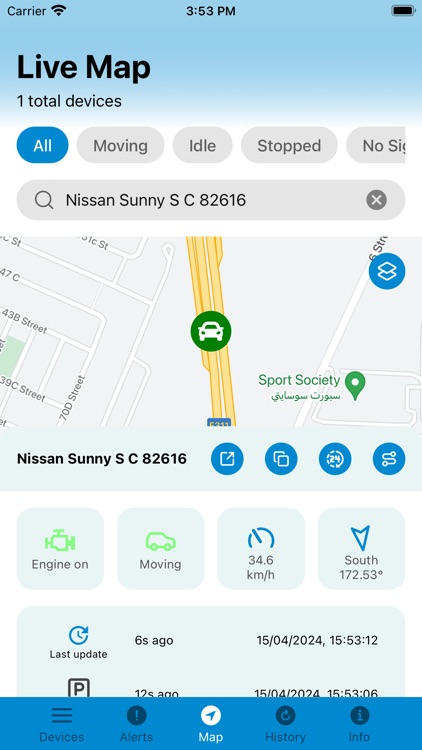Tap the map layers icon
Screen dimensions: 422x750
(x=387, y=271)
